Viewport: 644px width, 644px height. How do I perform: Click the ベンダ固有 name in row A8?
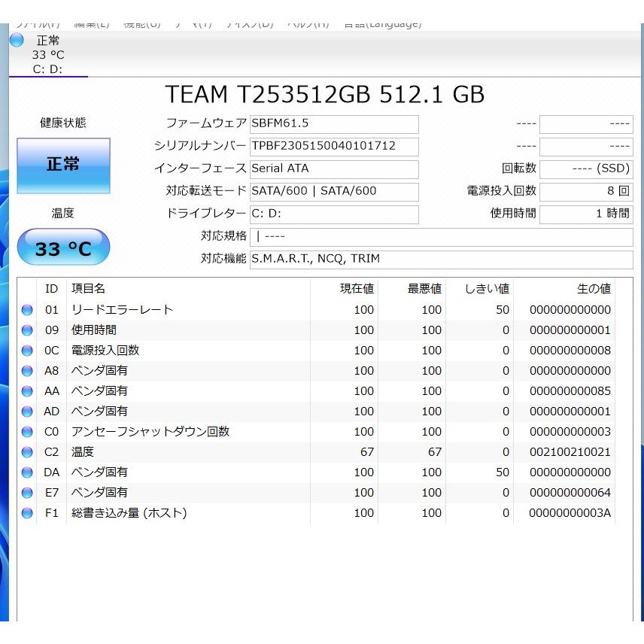point(99,371)
